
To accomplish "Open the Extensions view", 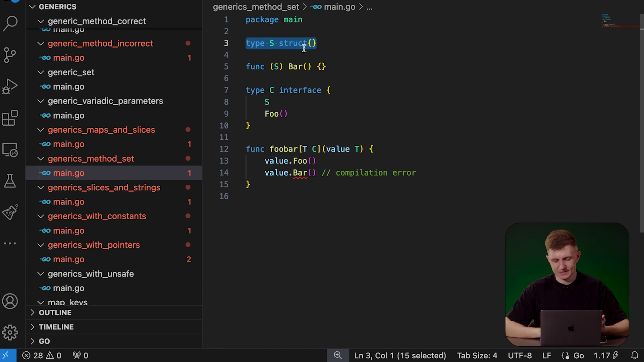I will (x=10, y=118).
